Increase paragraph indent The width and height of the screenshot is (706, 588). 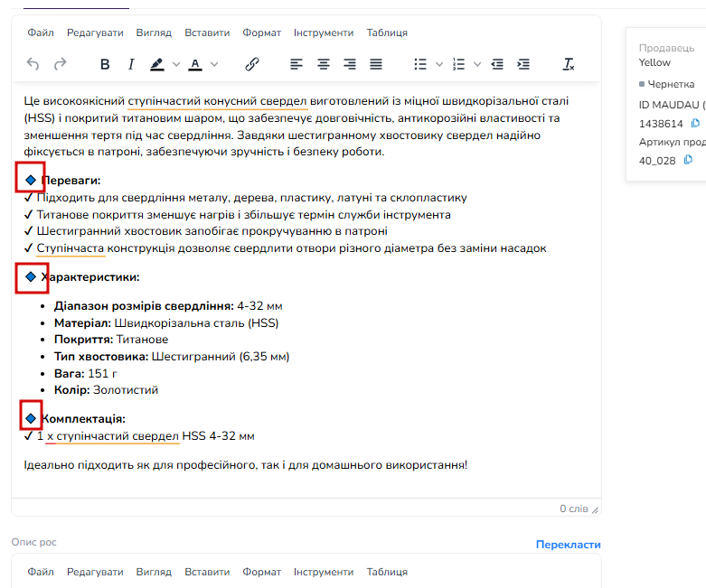click(x=523, y=64)
